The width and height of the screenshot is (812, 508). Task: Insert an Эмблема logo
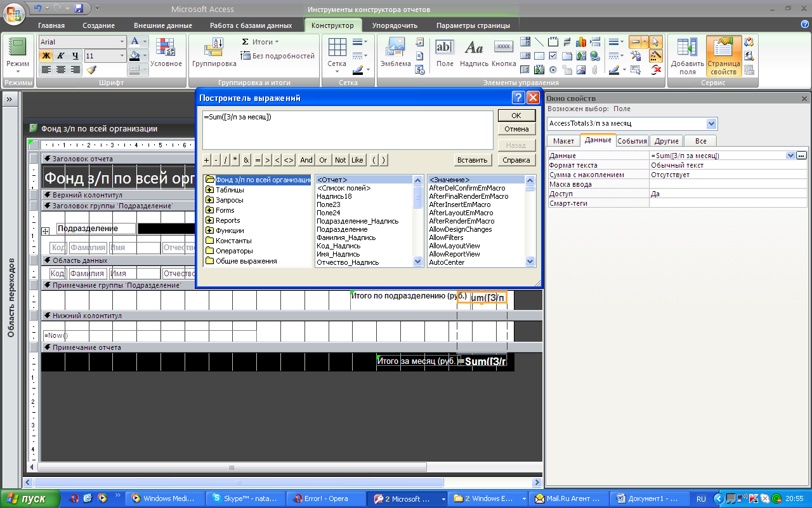(x=396, y=52)
